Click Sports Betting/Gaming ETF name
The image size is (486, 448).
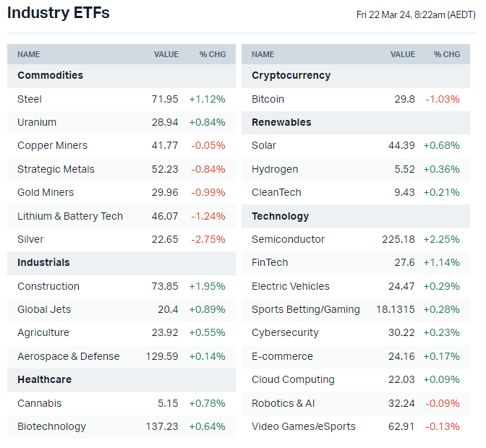pyautogui.click(x=305, y=309)
